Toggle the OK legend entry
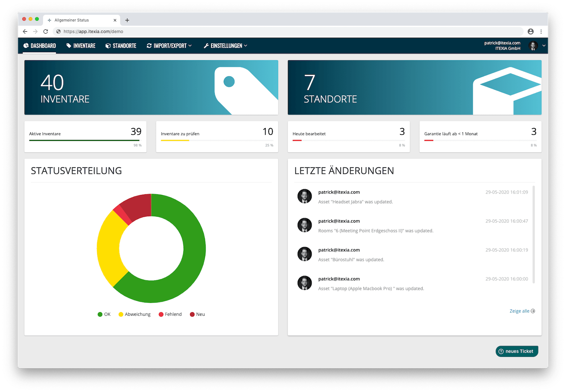The image size is (566, 392). (104, 314)
